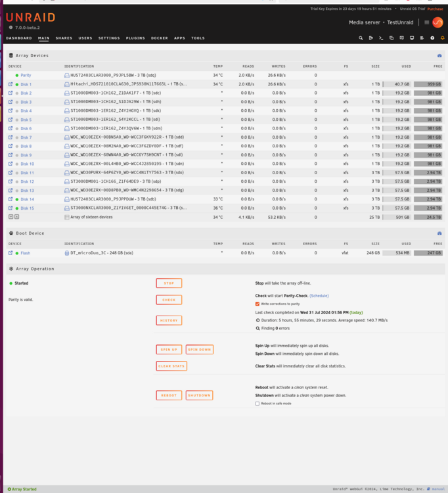Switch to the Users tab
Viewport: 448px width, 493px height.
[85, 38]
